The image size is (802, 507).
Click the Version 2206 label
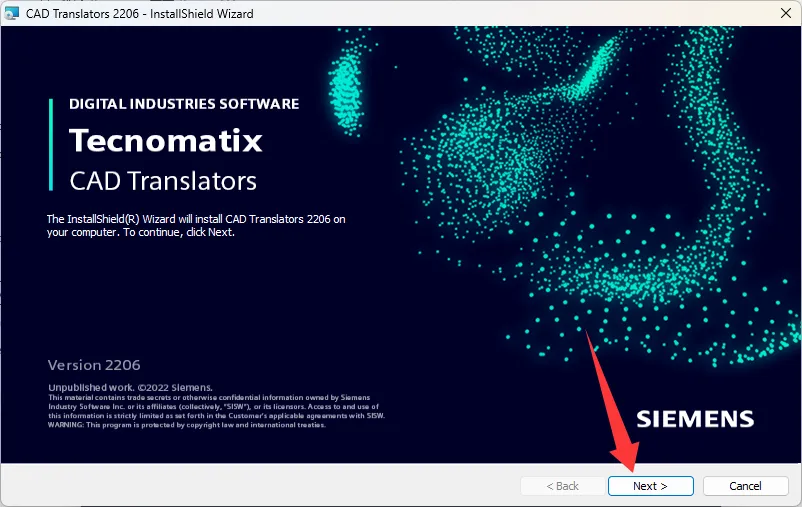[x=94, y=365]
